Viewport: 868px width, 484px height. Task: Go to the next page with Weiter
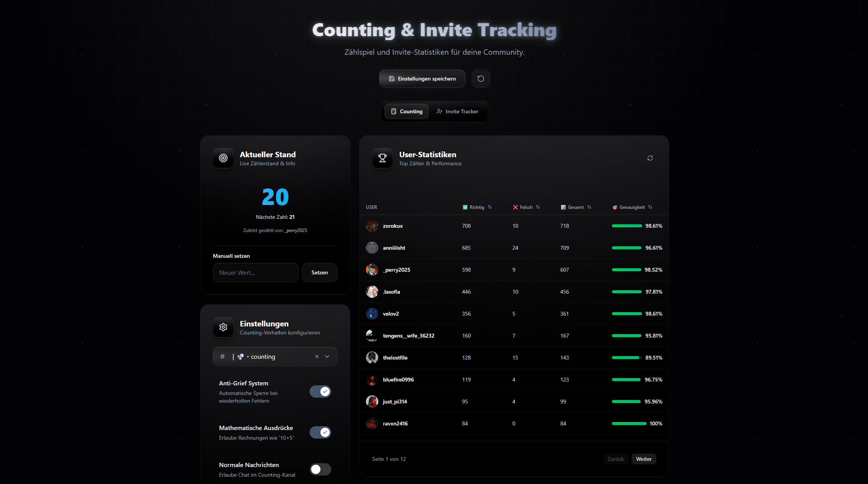643,459
